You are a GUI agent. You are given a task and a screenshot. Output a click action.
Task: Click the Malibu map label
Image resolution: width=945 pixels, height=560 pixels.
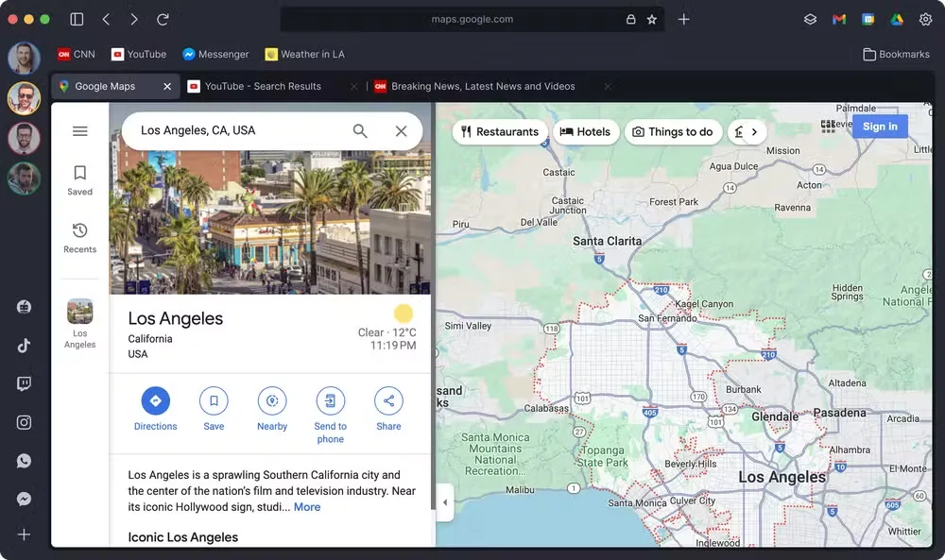click(520, 490)
